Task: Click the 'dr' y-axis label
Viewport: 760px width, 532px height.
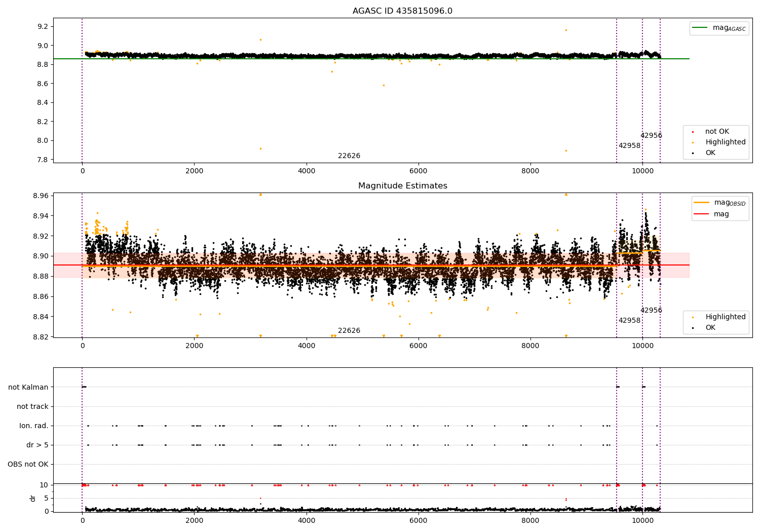Action: click(33, 498)
